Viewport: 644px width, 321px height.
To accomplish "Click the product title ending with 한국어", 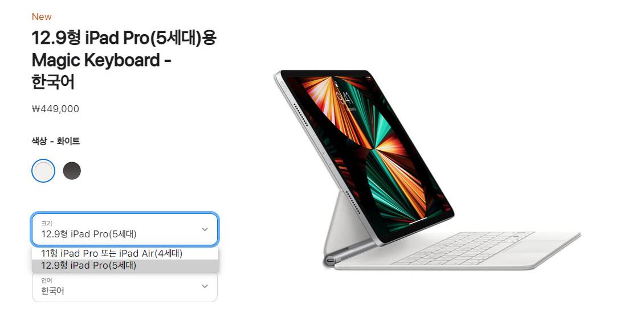I will [124, 60].
